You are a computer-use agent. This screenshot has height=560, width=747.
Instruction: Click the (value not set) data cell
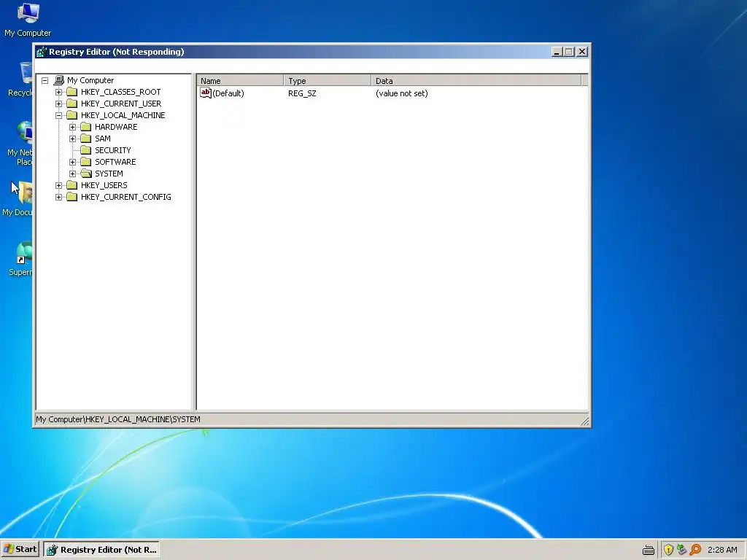tap(402, 93)
